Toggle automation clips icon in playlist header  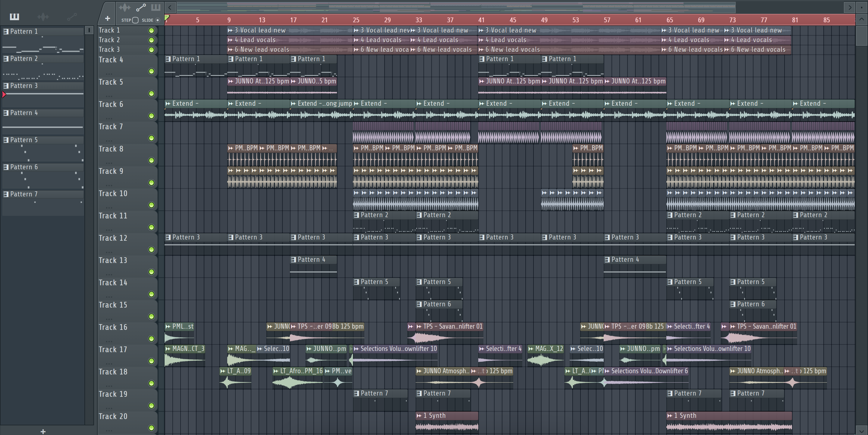pos(141,7)
